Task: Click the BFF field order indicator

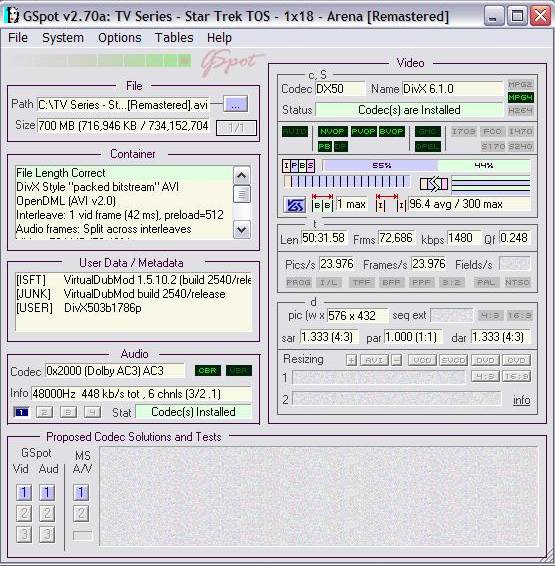Action: pyautogui.click(x=391, y=282)
